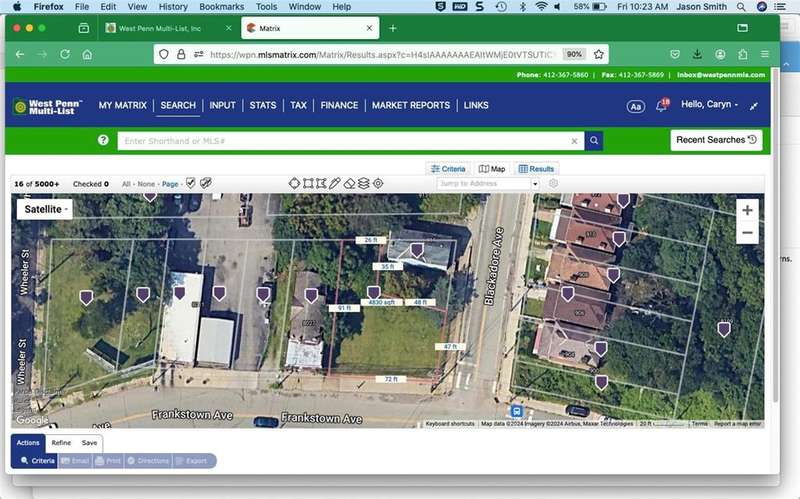Click the shorthand or MLS# search field

point(345,142)
